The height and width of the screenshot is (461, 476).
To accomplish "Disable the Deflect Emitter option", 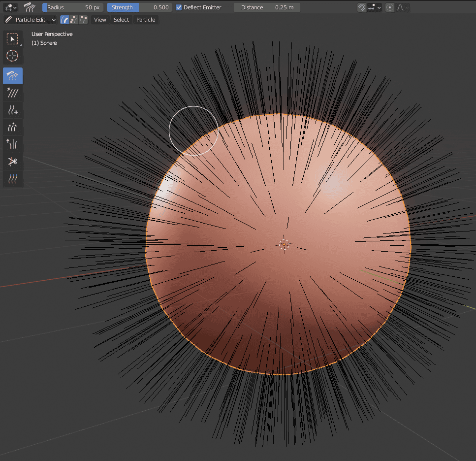I will click(179, 7).
